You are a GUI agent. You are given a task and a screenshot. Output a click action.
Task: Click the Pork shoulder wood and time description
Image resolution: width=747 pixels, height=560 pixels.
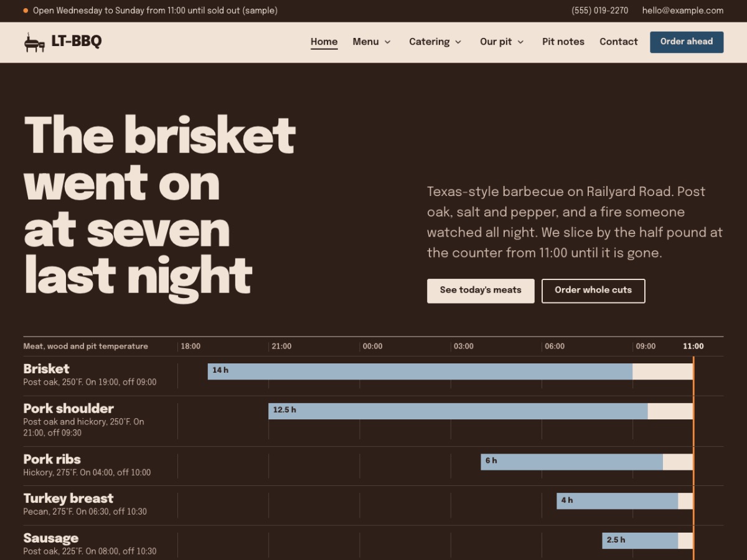(83, 427)
